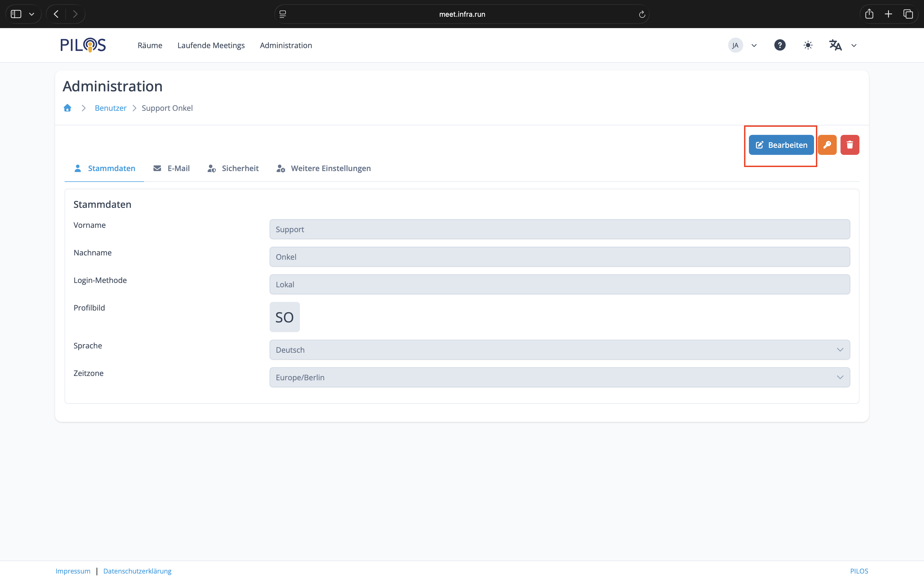924x580 pixels.
Task: Open the Zeitzone Europe/Berlin dropdown
Action: tap(559, 378)
